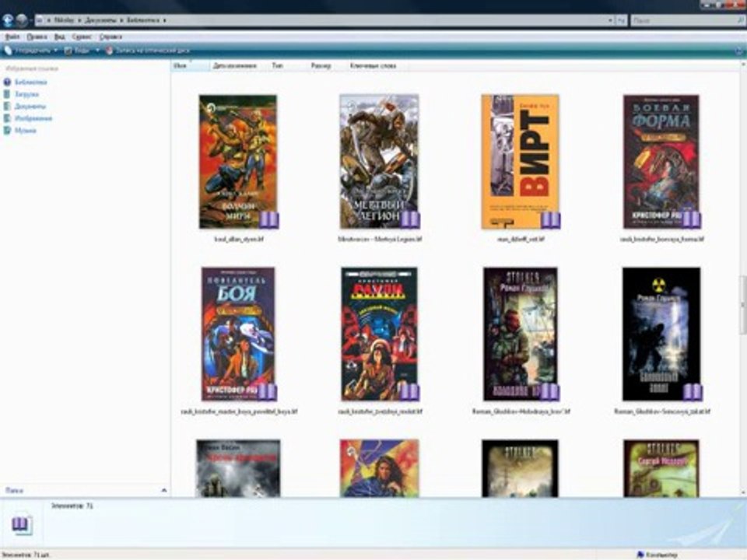Image resolution: width=747 pixels, height=560 pixels.
Task: Click scroll-up arrow of file list
Action: [742, 65]
